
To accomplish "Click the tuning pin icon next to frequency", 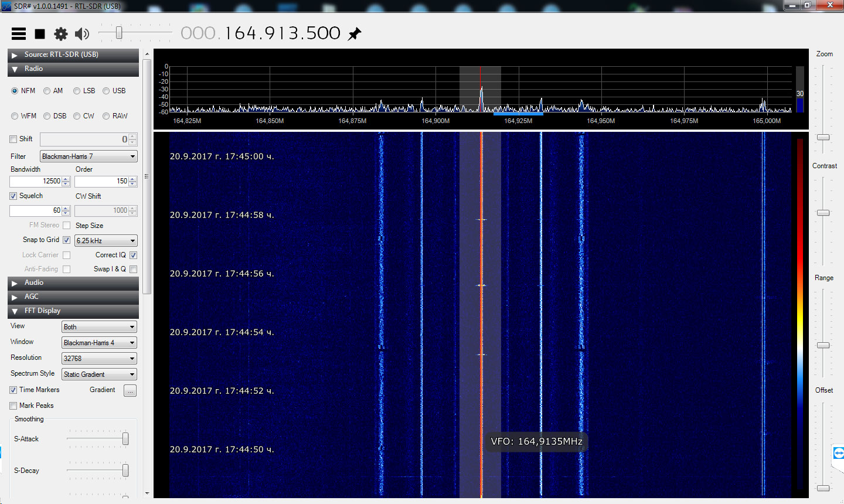I will coord(355,34).
